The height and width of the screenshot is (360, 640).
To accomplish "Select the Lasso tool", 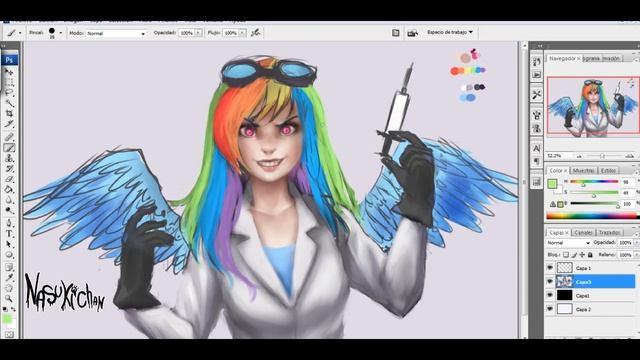I will click(9, 92).
